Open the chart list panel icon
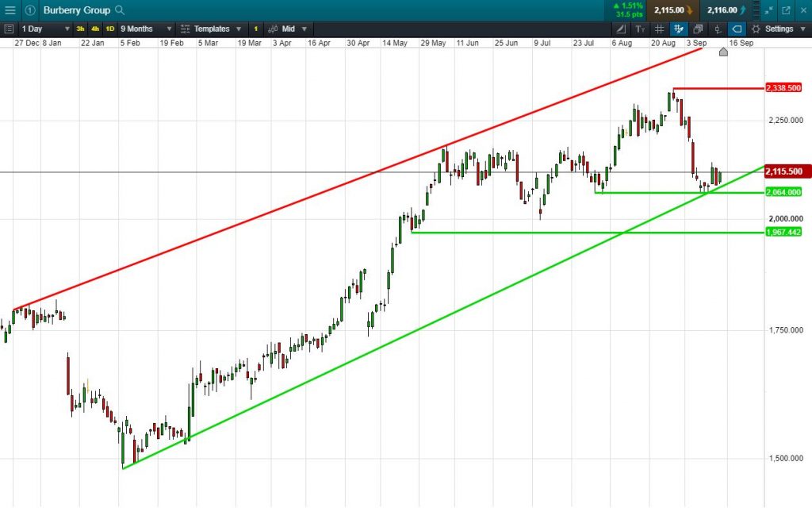This screenshot has width=812, height=508. tap(8, 29)
